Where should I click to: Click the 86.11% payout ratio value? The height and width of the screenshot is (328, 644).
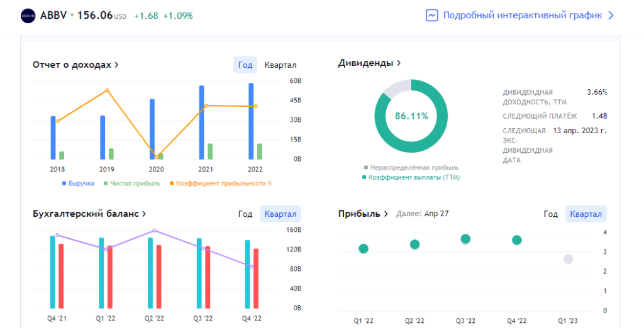tap(411, 116)
